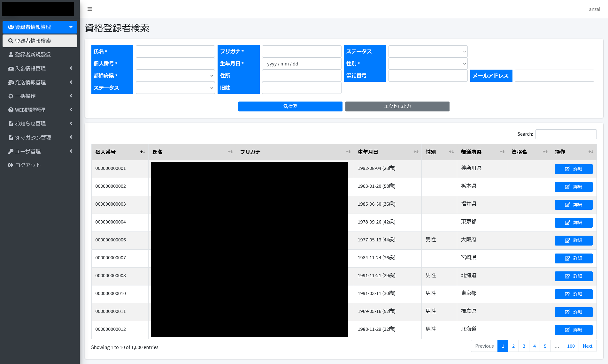The width and height of the screenshot is (608, 364).
Task: Click the sort icon on 氏名 column
Action: point(231,152)
